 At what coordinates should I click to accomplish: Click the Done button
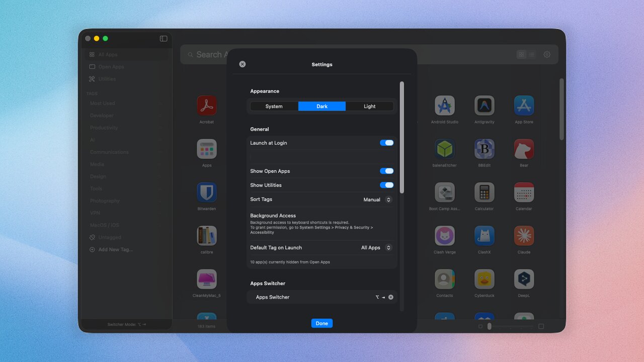click(322, 323)
